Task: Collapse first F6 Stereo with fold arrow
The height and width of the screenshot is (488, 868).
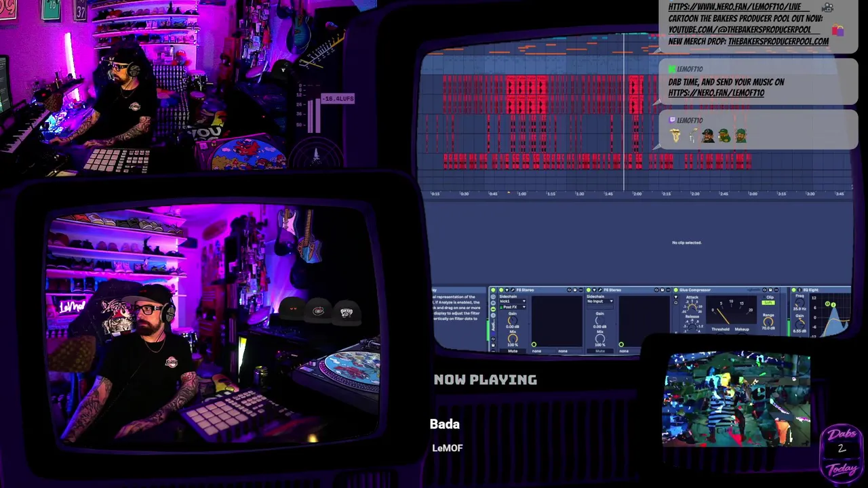Action: coord(507,290)
